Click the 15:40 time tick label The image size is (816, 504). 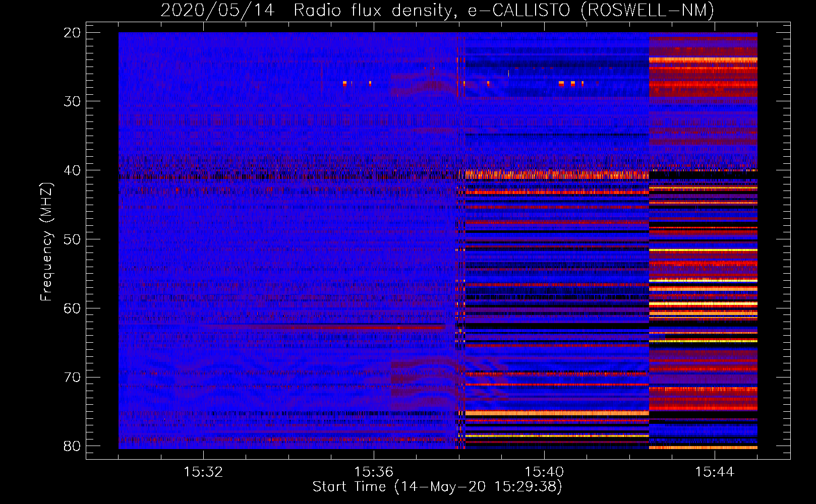click(x=544, y=472)
